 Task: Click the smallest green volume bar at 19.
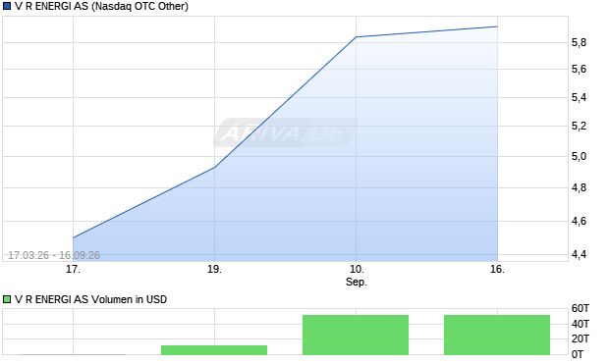[x=214, y=350]
